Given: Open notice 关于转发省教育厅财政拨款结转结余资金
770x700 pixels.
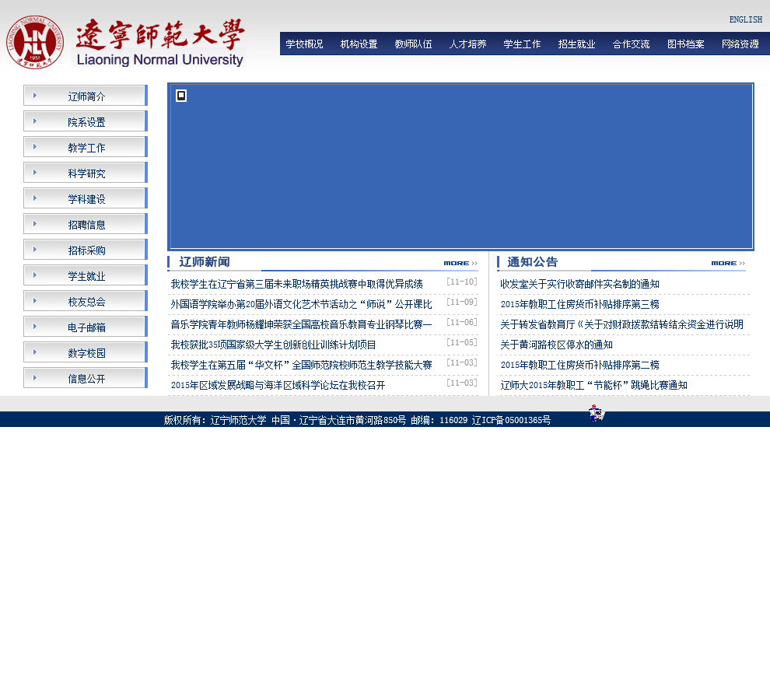Looking at the screenshot, I should point(621,324).
